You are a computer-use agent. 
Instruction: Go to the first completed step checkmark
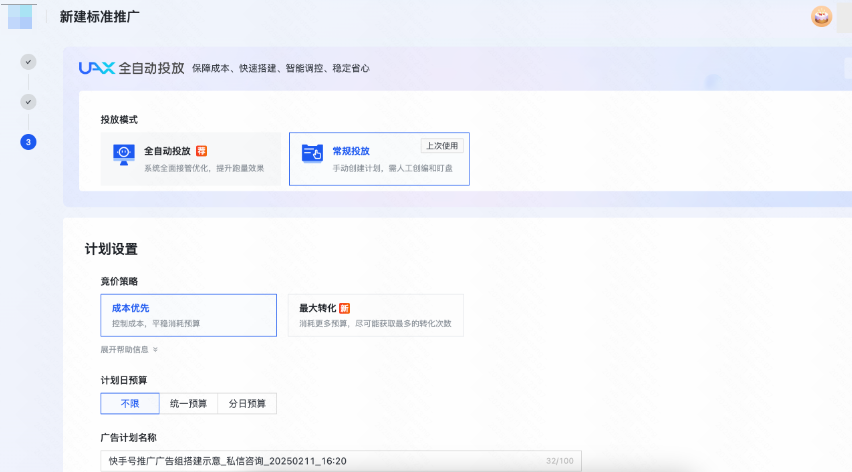click(x=28, y=62)
